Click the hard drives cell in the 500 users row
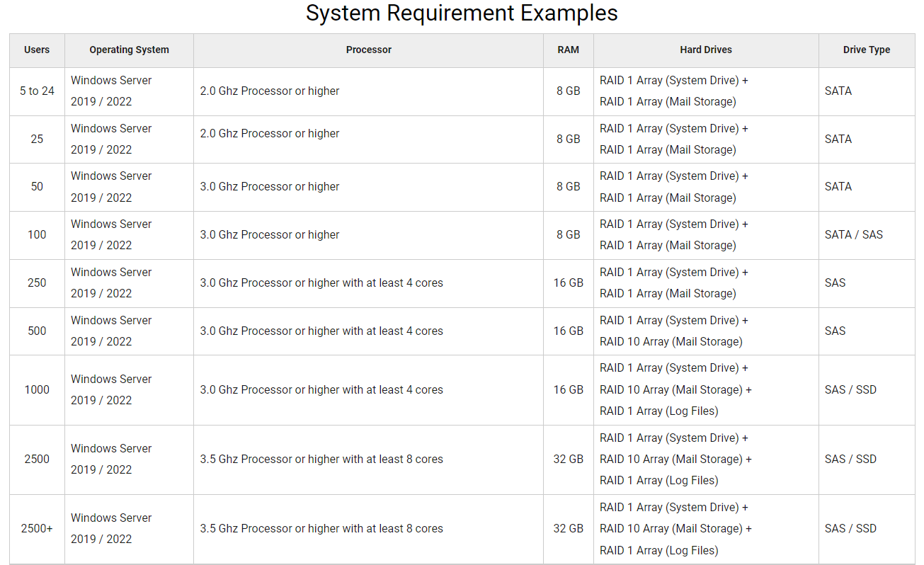 point(706,331)
